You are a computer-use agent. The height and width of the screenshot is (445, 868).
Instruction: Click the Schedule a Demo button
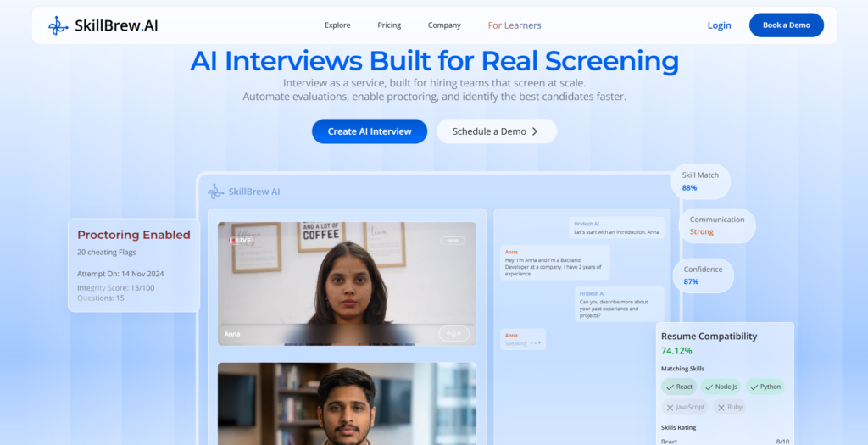click(x=497, y=131)
